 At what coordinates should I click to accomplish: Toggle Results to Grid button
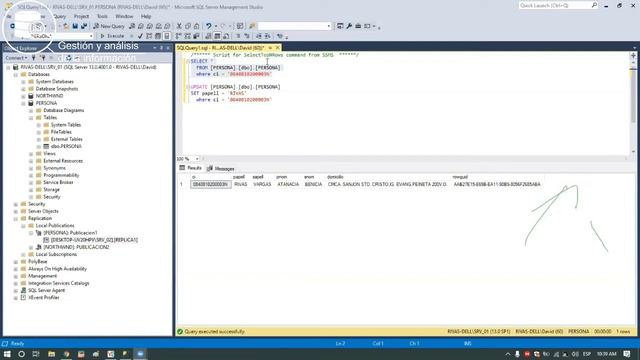pos(217,36)
